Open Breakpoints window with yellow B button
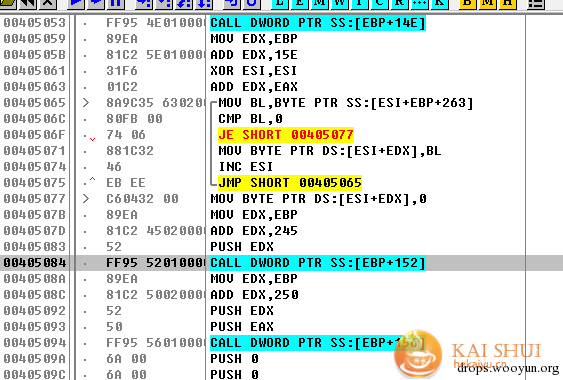Screen dimensions: 563x380 pos(467,4)
